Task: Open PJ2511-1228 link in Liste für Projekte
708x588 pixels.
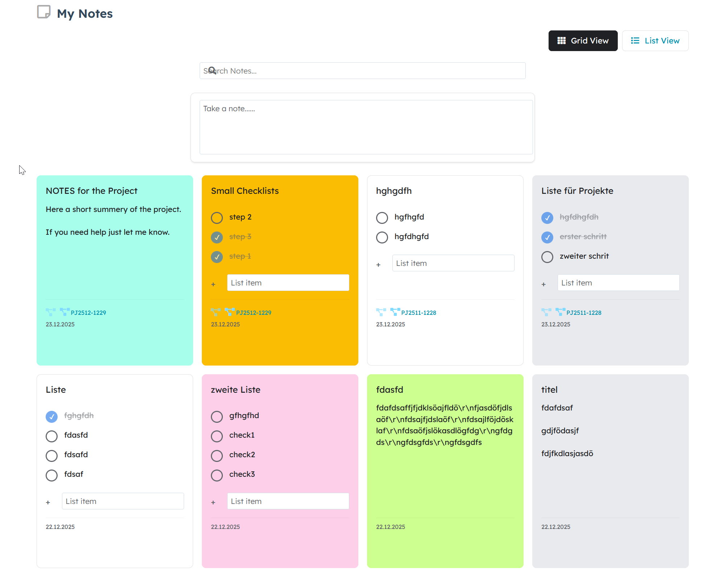Action: (584, 313)
